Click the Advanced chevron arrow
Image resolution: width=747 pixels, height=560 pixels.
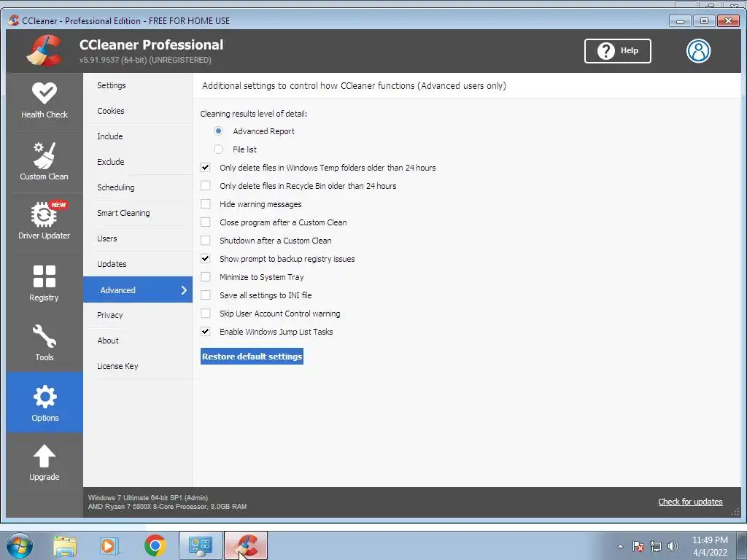click(x=184, y=290)
